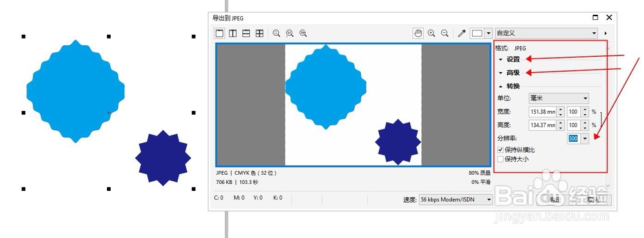Screen dimensions: 644x238
Task: Open the matte color swatch dropdown arrow
Action: pos(488,34)
